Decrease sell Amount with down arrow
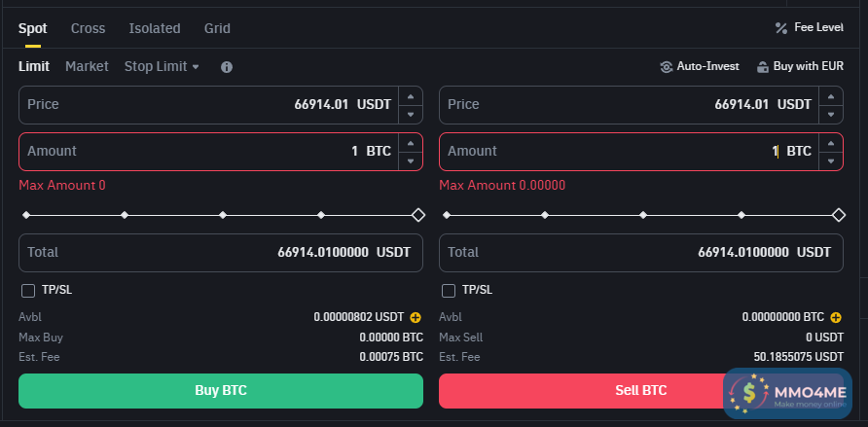868x427 pixels. tap(831, 160)
